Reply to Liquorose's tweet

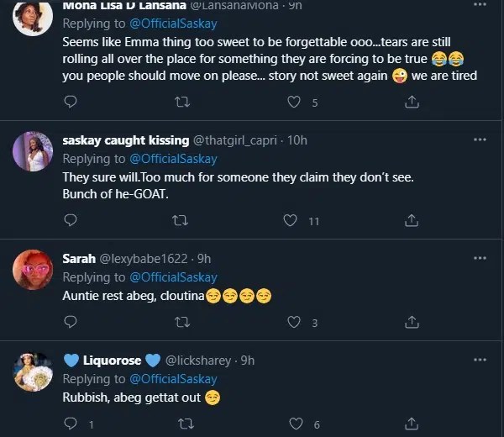[x=71, y=424]
